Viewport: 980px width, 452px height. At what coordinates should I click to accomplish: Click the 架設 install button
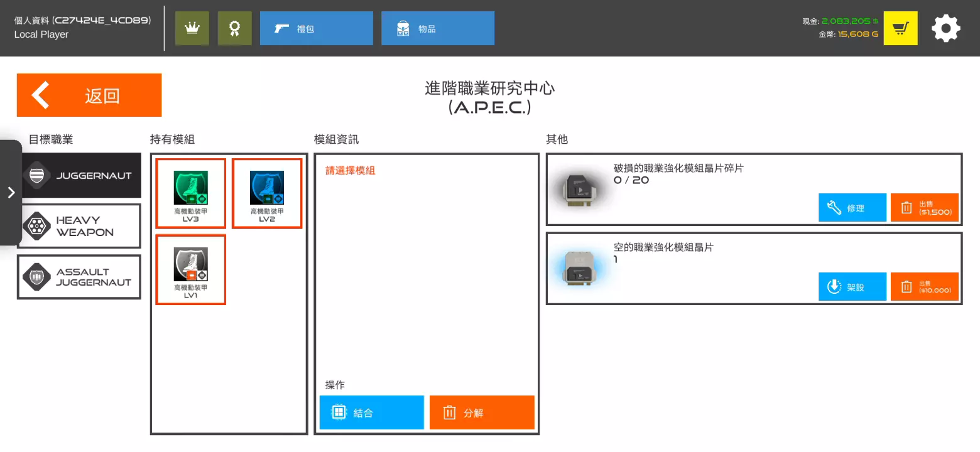click(852, 287)
